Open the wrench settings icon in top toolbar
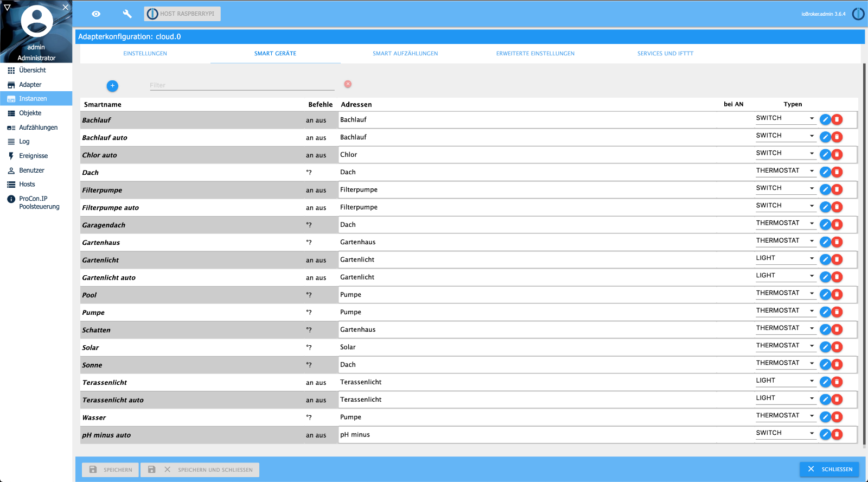868x482 pixels. click(127, 14)
